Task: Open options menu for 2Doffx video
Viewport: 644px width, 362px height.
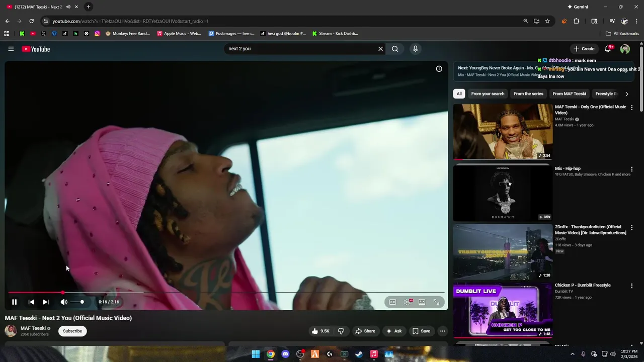Action: [631, 228]
